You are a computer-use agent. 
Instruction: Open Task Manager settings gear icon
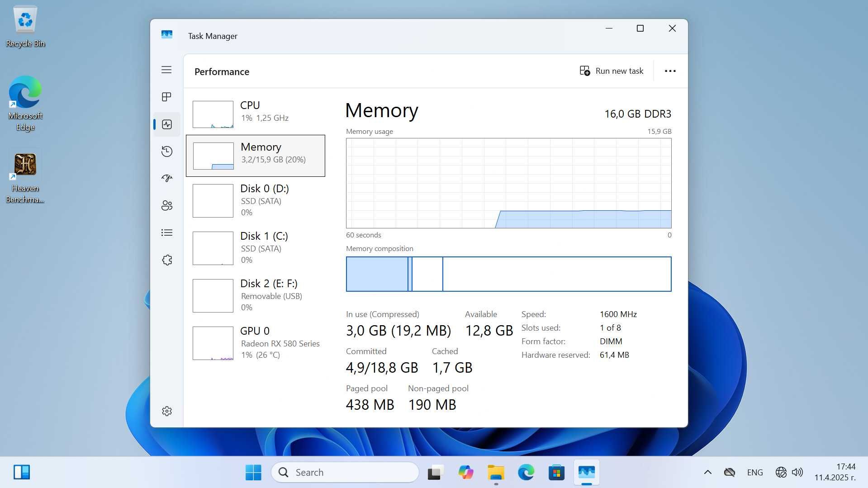[166, 411]
